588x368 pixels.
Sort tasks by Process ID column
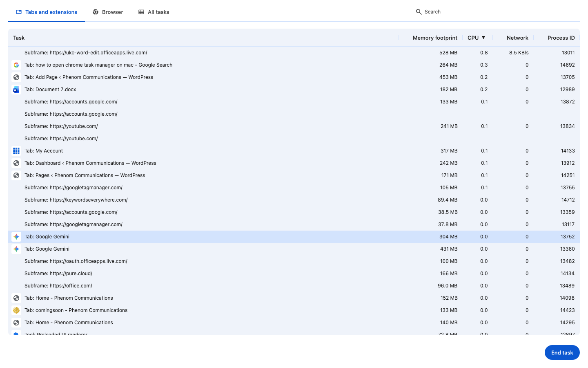pos(561,38)
